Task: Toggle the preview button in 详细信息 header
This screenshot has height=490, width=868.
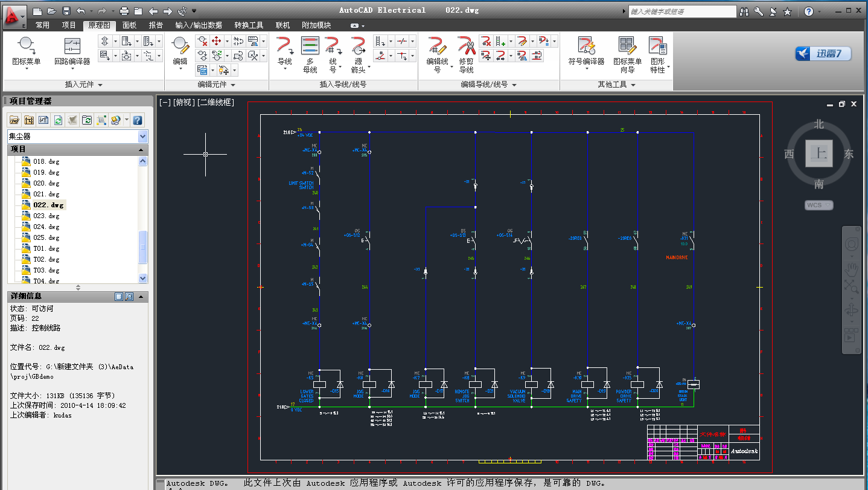Action: pyautogui.click(x=129, y=297)
